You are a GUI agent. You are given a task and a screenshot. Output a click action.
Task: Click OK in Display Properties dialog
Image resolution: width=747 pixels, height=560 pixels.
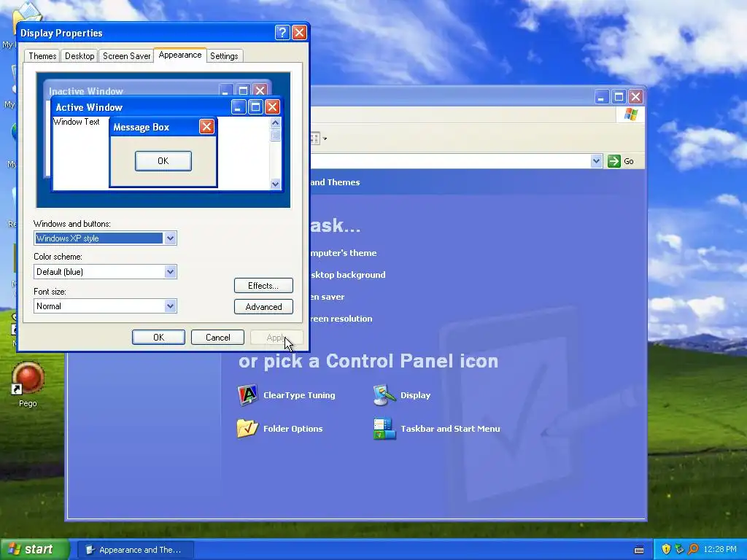(x=158, y=337)
